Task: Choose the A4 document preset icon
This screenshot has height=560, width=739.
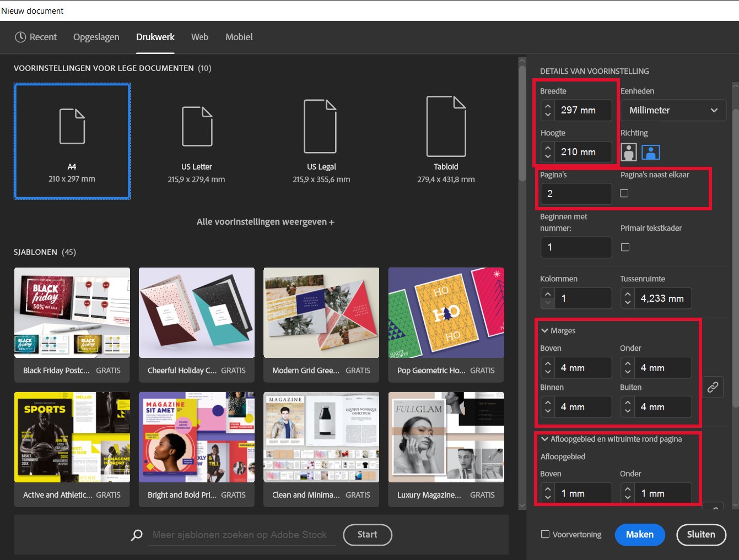Action: [x=72, y=127]
